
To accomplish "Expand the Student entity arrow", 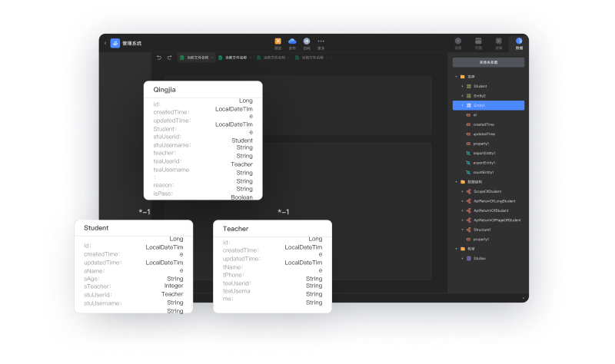I will (463, 86).
